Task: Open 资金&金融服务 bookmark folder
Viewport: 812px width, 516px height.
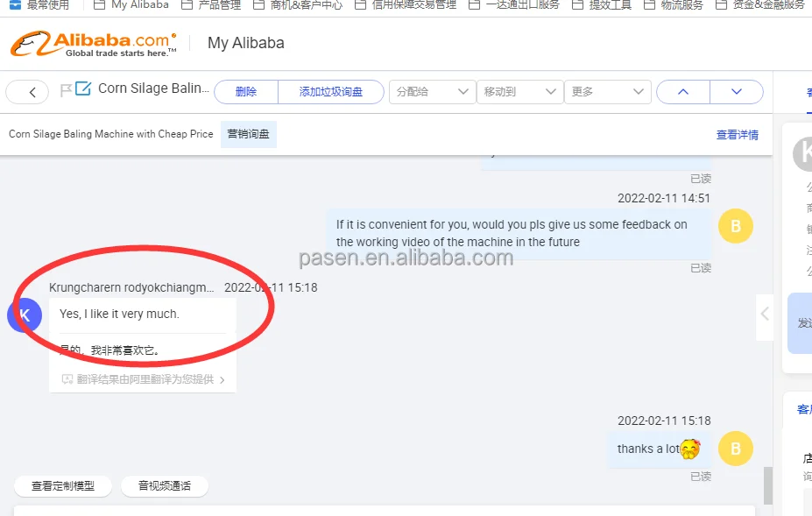Action: click(759, 5)
